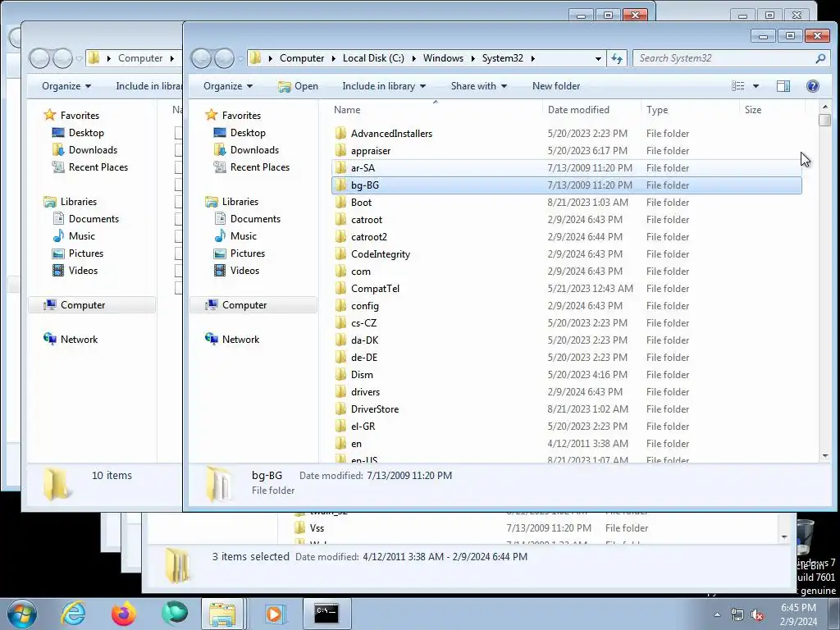Click the search magnifier icon in Search System32
Viewport: 840px width, 630px height.
tap(820, 58)
